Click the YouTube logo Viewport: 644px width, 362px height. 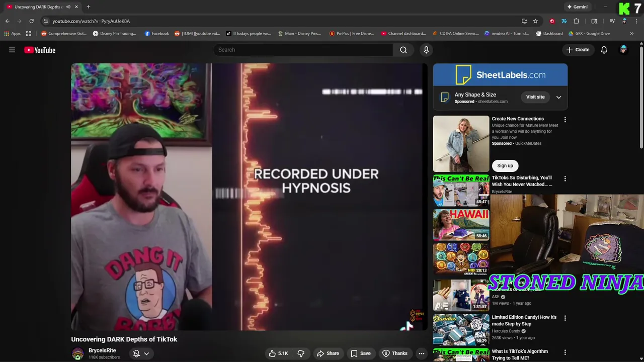[40, 50]
